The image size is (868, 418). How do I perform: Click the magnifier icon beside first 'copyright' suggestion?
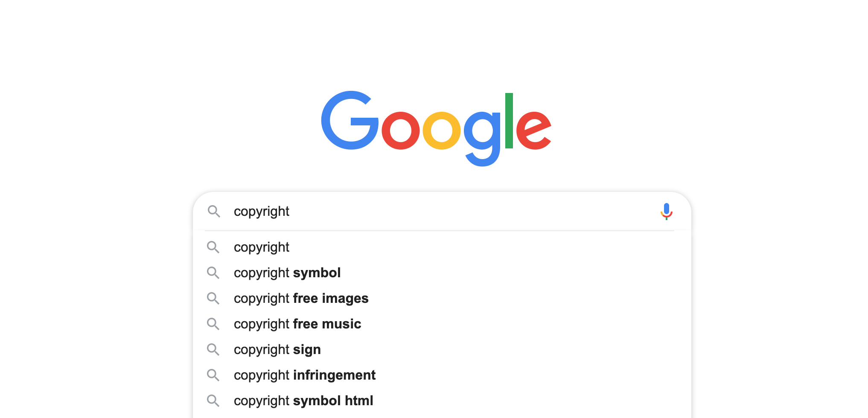coord(213,247)
